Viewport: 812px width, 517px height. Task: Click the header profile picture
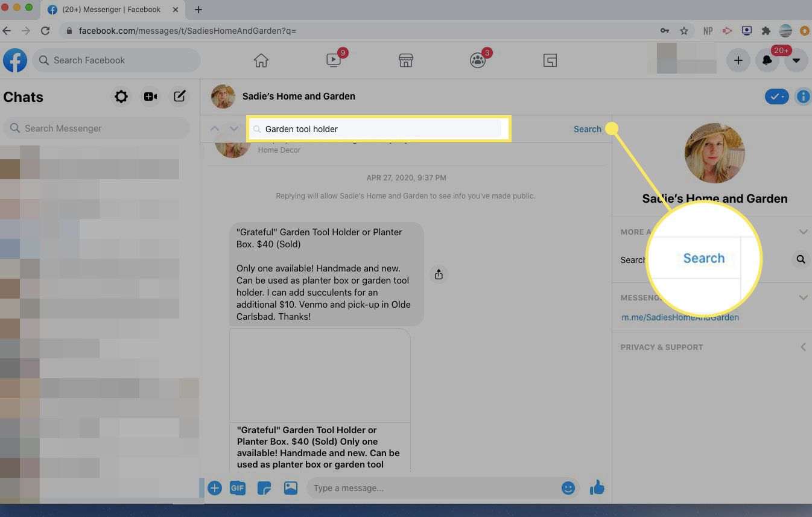pyautogui.click(x=223, y=97)
